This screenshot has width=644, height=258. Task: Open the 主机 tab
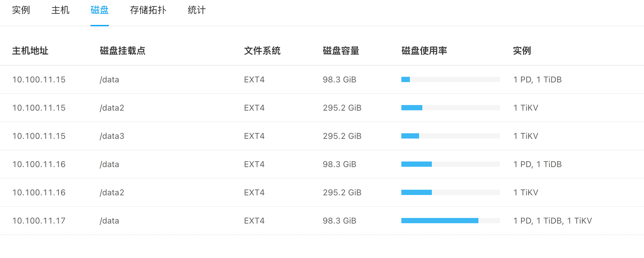(60, 10)
